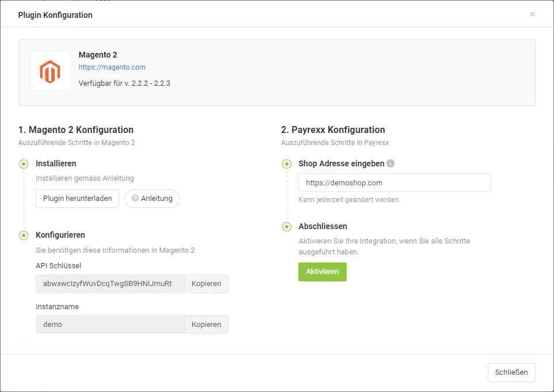Select the Konfigurieren step circle marker

point(24,235)
